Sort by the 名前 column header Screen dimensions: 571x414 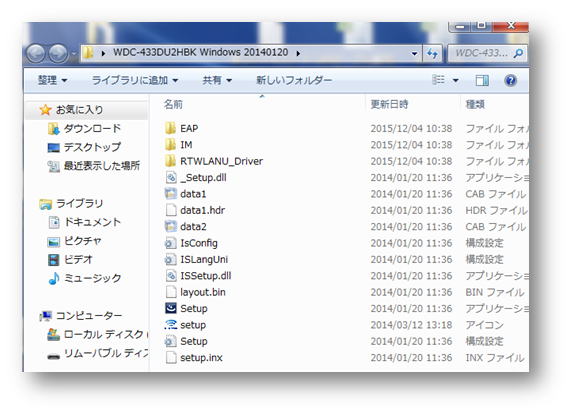173,105
